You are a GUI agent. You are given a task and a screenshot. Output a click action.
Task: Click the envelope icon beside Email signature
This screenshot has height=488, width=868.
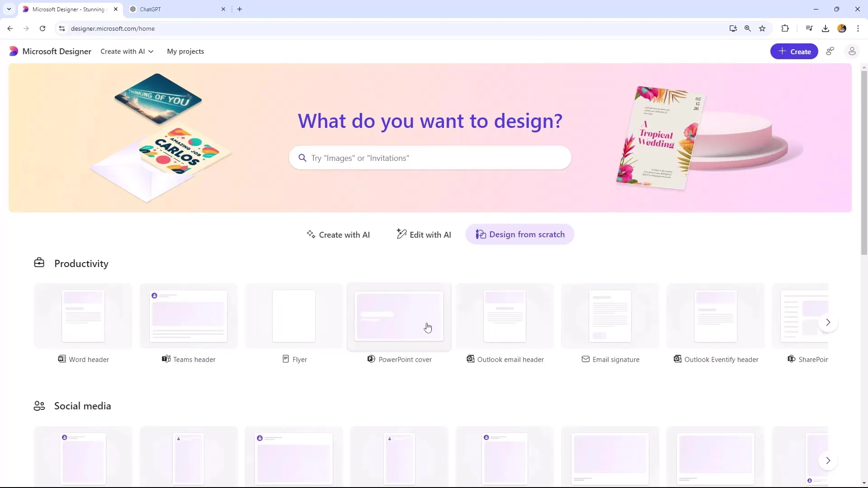[x=585, y=359]
